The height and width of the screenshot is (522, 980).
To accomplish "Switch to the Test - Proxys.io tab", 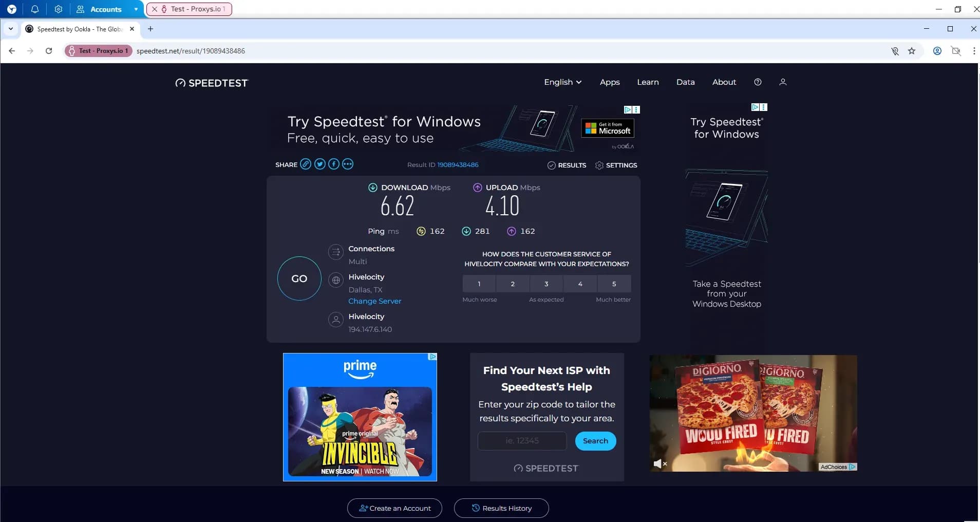I will (189, 9).
